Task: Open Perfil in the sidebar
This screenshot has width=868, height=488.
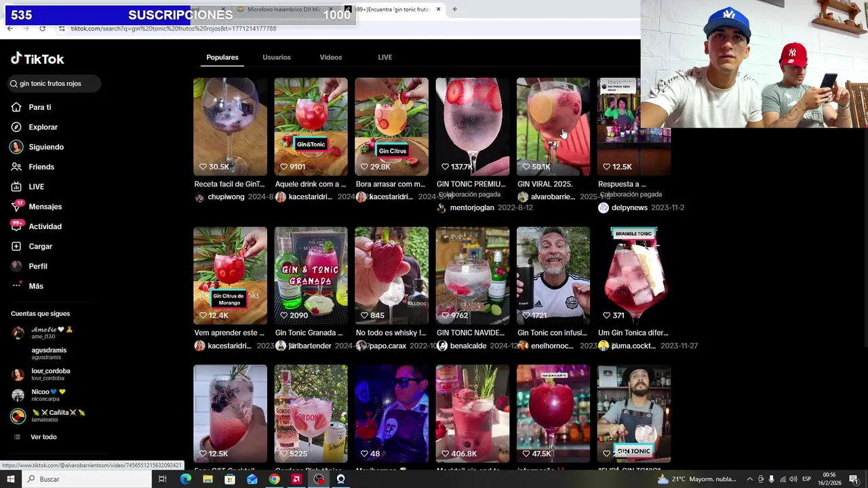Action: coord(37,266)
